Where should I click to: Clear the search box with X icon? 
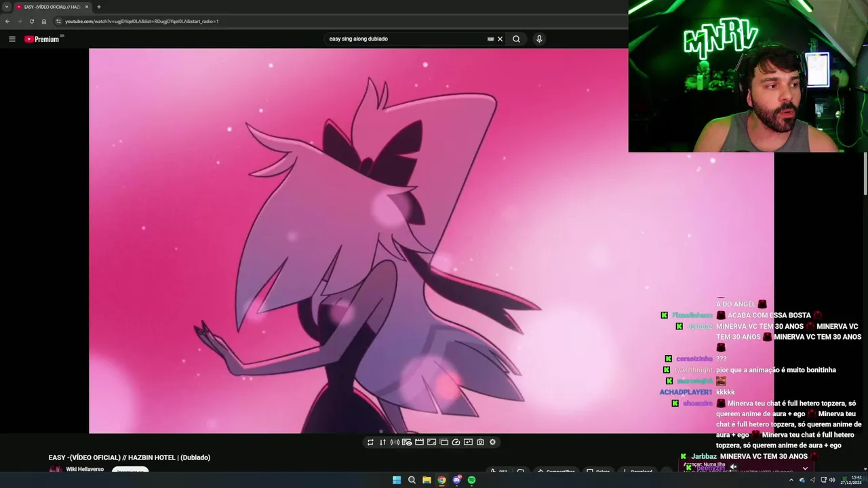[x=500, y=39]
